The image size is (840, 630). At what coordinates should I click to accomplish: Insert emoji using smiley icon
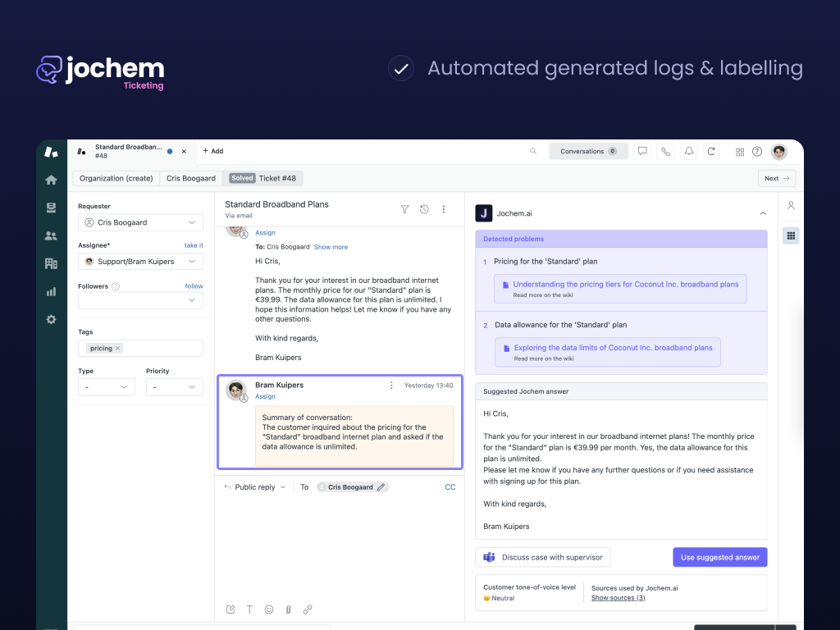pyautogui.click(x=269, y=609)
